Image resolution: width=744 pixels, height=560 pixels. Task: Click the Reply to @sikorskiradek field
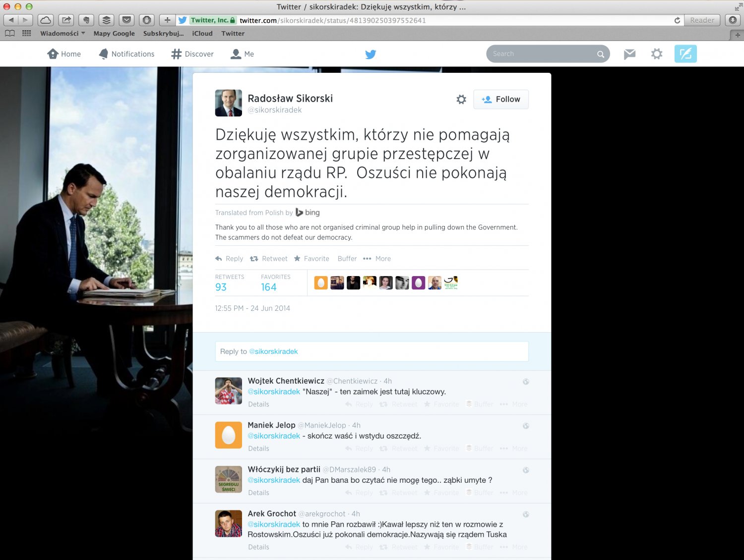372,351
